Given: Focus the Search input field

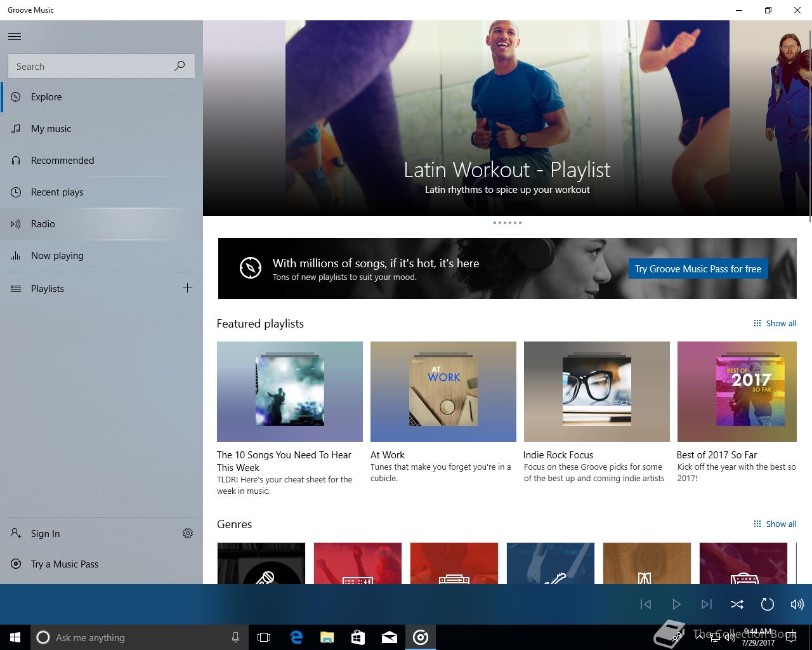Looking at the screenshot, I should (x=101, y=66).
